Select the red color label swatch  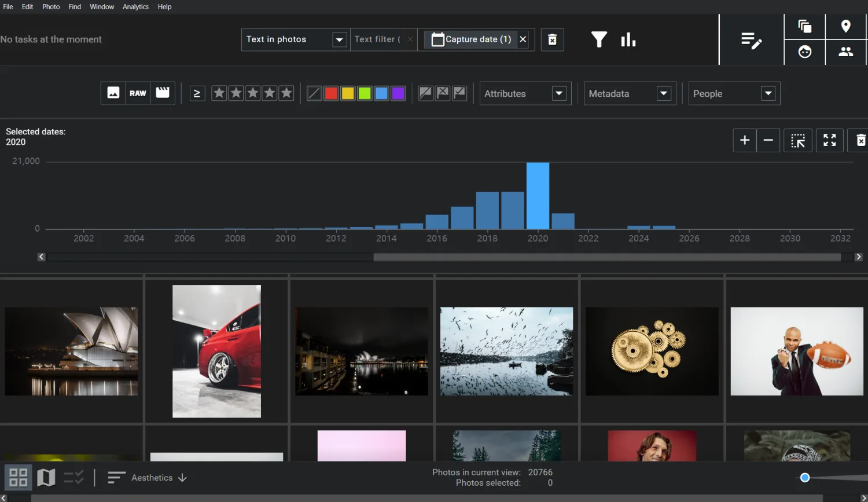click(x=331, y=93)
